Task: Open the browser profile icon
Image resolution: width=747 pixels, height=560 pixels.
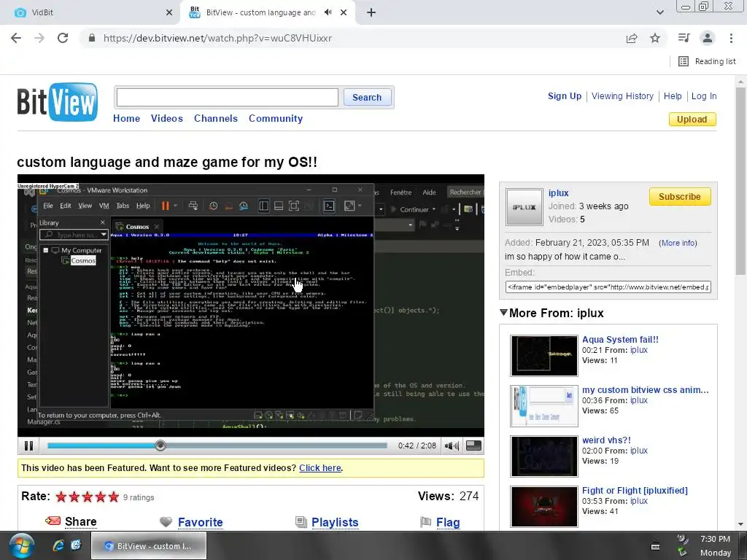Action: (708, 38)
